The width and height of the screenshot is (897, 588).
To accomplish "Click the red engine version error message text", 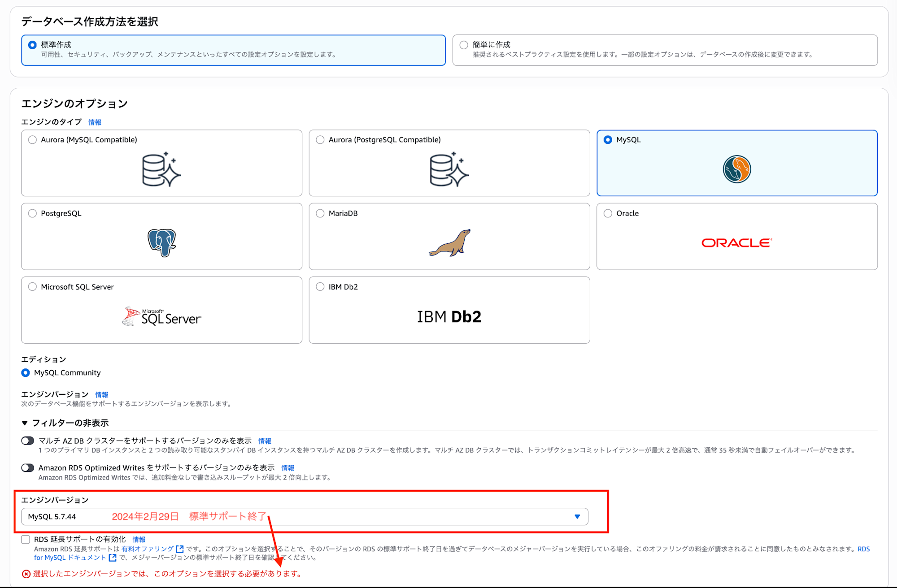I will (x=167, y=574).
